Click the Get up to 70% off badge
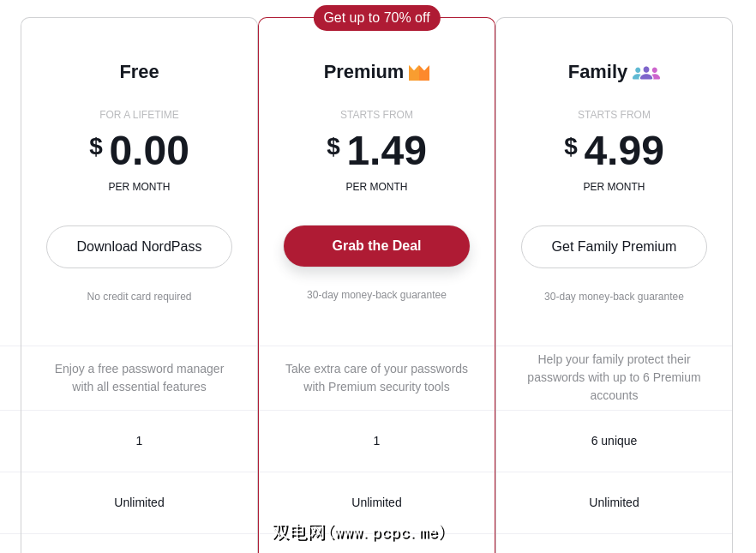The image size is (756, 553). click(376, 18)
